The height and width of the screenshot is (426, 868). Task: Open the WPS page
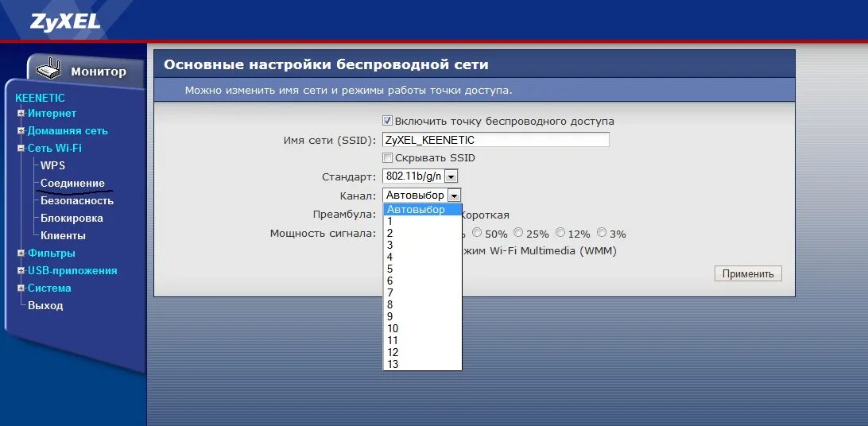click(x=52, y=165)
